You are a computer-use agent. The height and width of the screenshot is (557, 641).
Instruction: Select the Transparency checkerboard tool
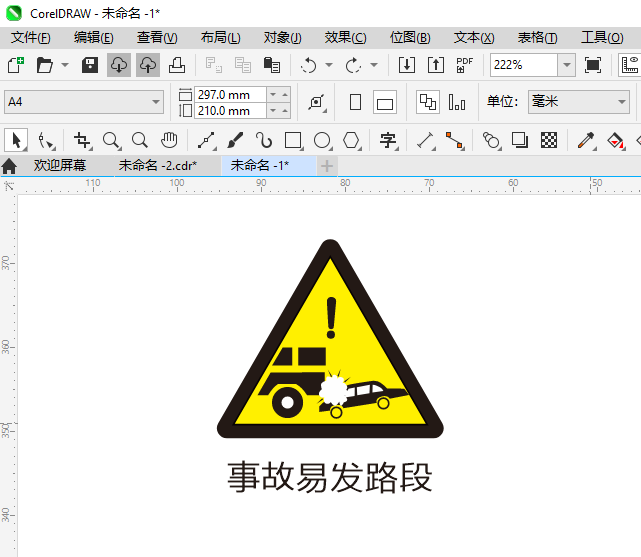(x=549, y=141)
